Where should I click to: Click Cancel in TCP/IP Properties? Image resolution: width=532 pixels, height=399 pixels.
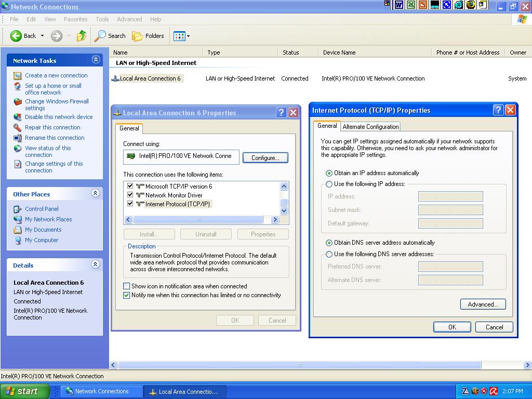pyautogui.click(x=495, y=327)
